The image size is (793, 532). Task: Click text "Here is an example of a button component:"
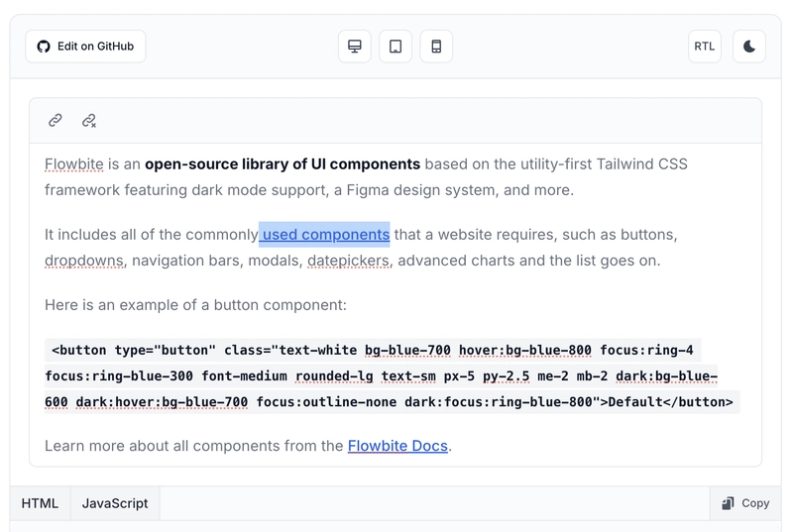tap(195, 305)
